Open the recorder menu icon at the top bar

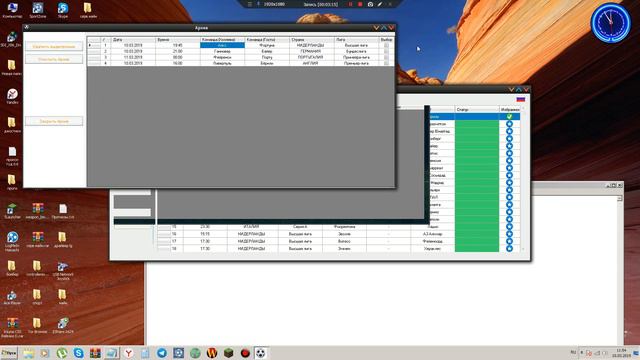click(249, 4)
